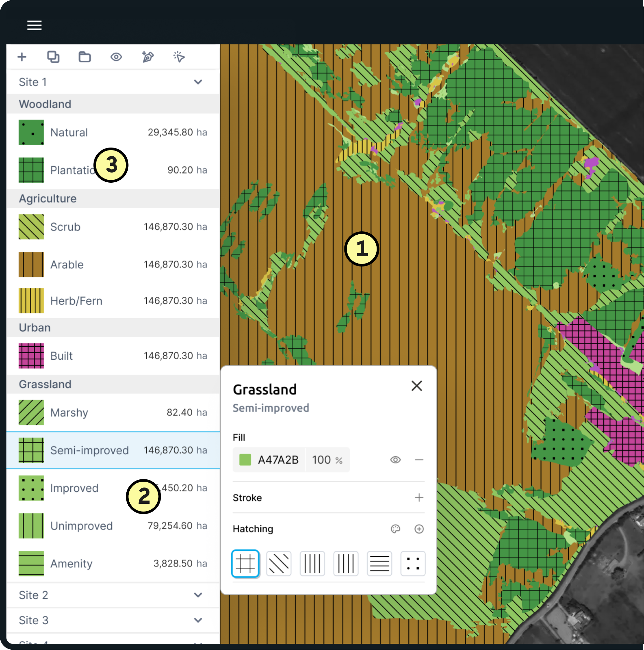644x650 pixels.
Task: Click the Agriculture category header
Action: tap(113, 199)
